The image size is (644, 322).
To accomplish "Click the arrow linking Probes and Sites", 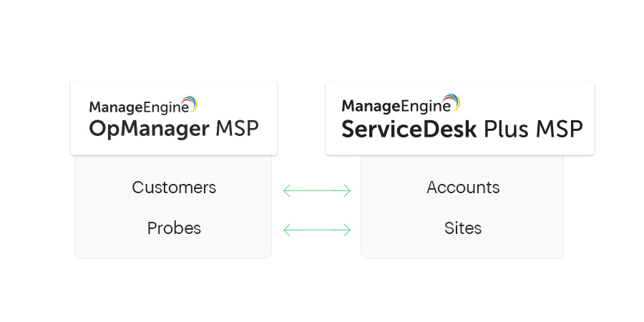I will pyautogui.click(x=317, y=230).
